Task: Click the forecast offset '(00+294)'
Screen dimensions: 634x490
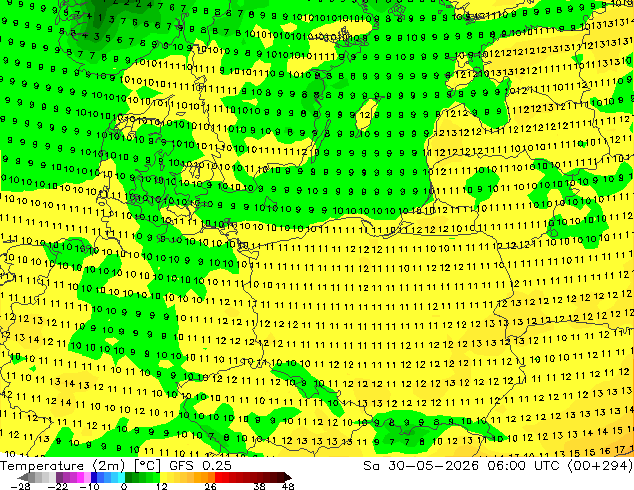Action: coord(600,466)
